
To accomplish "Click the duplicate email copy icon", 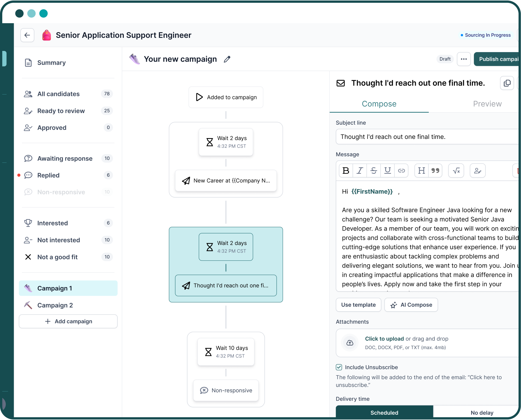I will click(507, 83).
